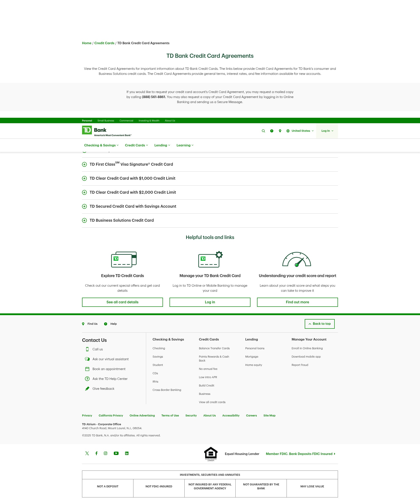Open the View all credit cards link
The image size is (420, 504).
click(212, 402)
